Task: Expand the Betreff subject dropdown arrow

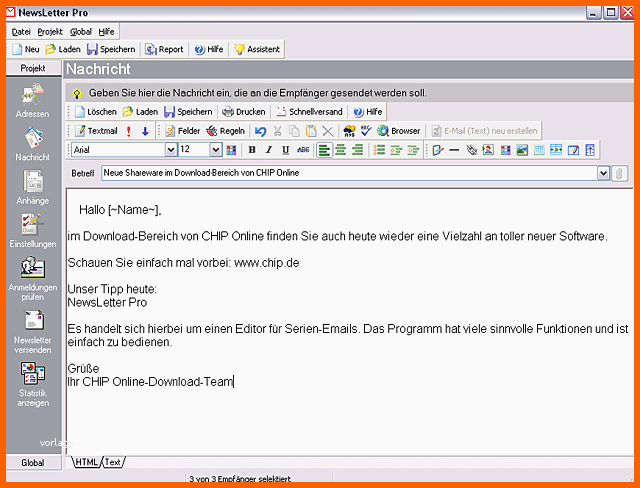Action: pyautogui.click(x=603, y=173)
